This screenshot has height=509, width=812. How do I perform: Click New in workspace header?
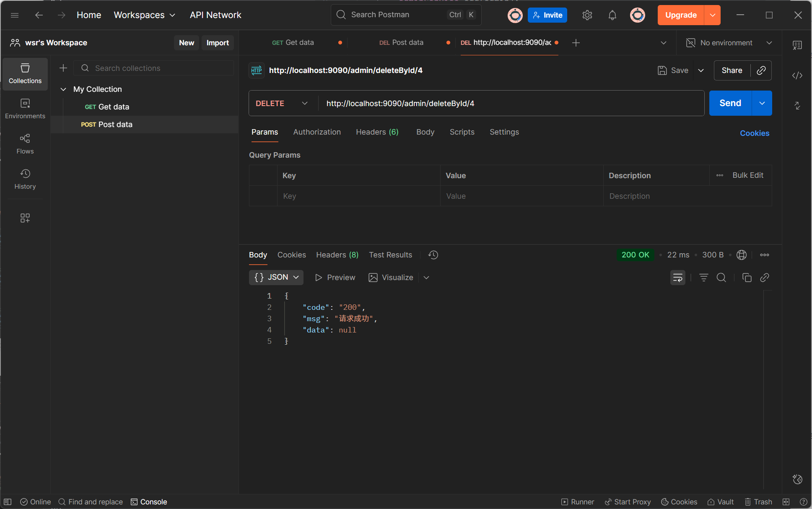187,43
